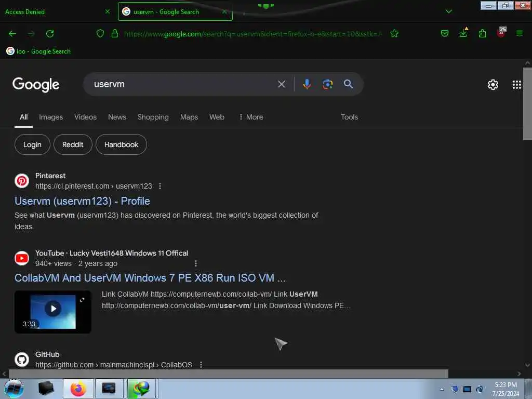
Task: Open options for YouTube result
Action: tap(196, 263)
